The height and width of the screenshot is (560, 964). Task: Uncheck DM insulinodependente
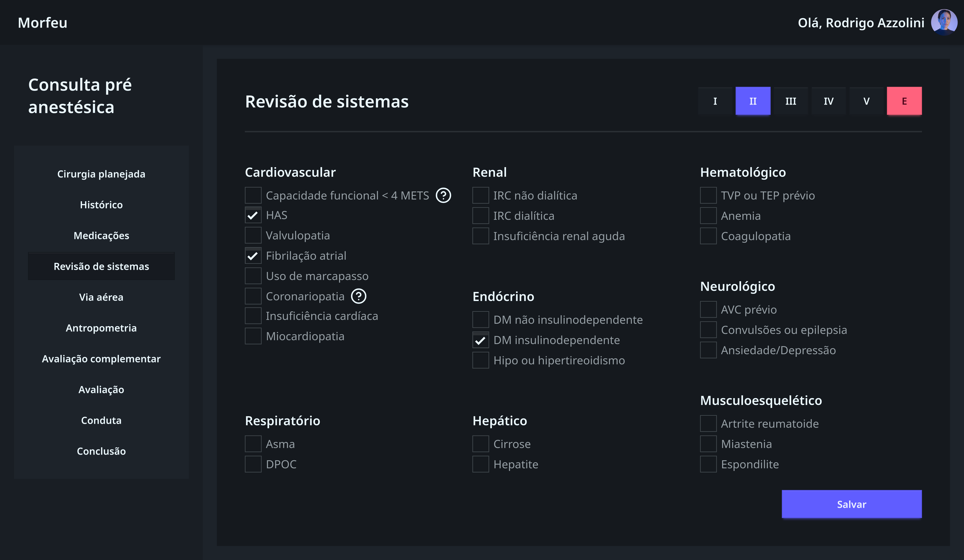[x=480, y=340]
